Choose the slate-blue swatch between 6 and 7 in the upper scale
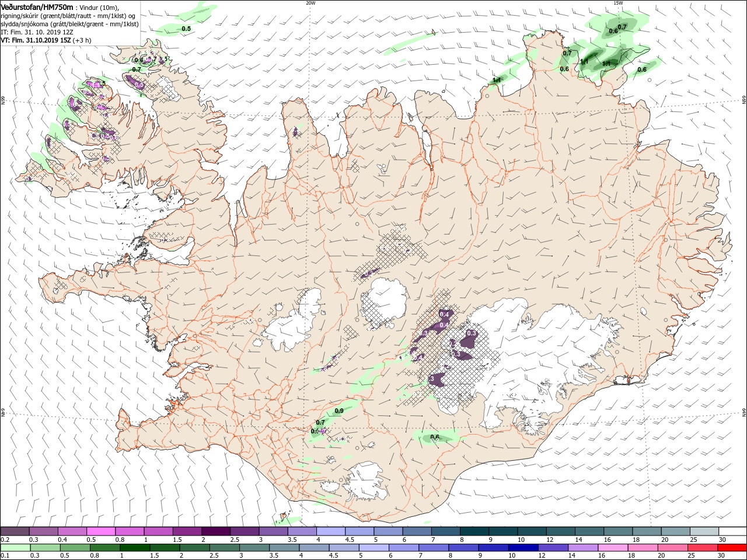The height and width of the screenshot is (560, 747). [417, 531]
